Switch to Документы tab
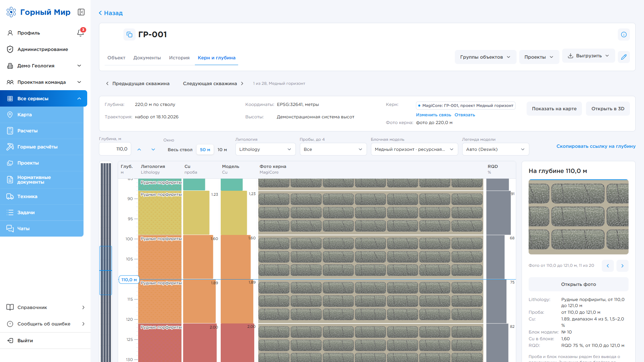 coord(147,58)
